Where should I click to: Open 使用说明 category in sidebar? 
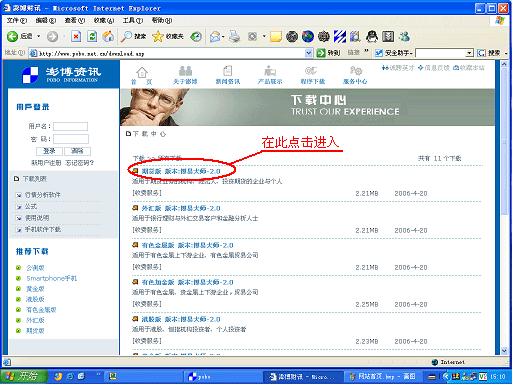pyautogui.click(x=37, y=218)
